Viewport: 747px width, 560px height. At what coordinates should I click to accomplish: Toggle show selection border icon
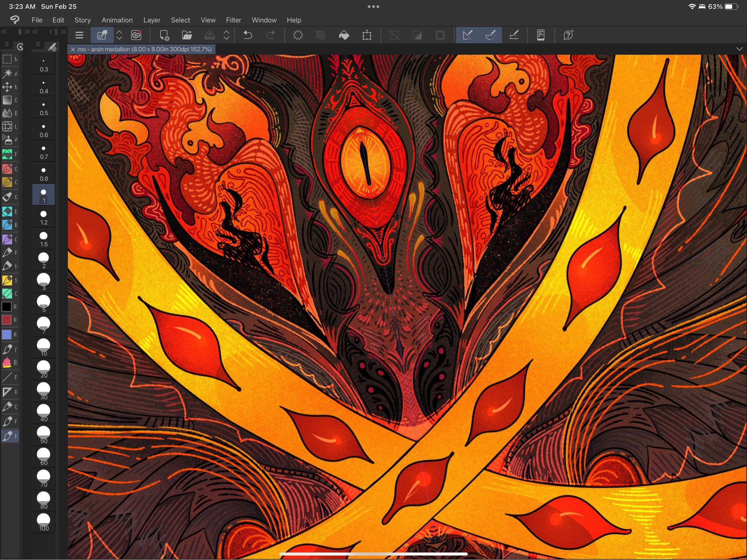(440, 35)
